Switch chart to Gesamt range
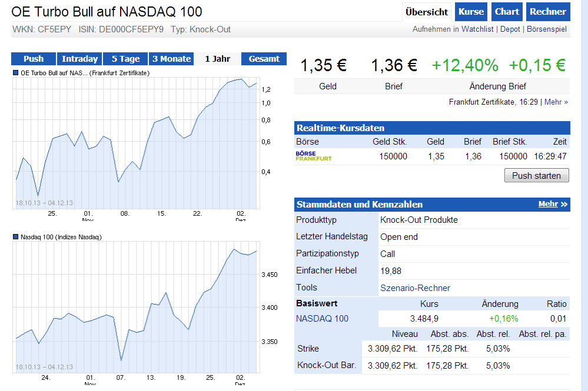 pos(264,59)
